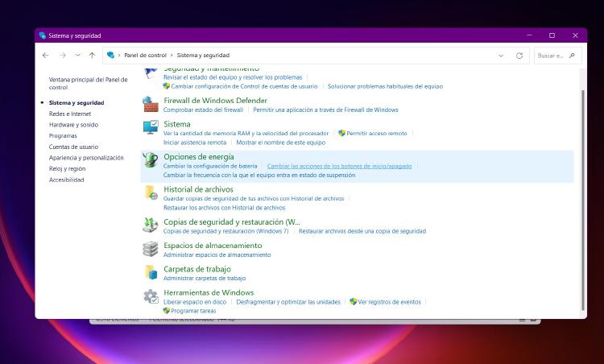The height and width of the screenshot is (364, 604).
Task: Click Permitir acceso remoto
Action: coord(376,133)
